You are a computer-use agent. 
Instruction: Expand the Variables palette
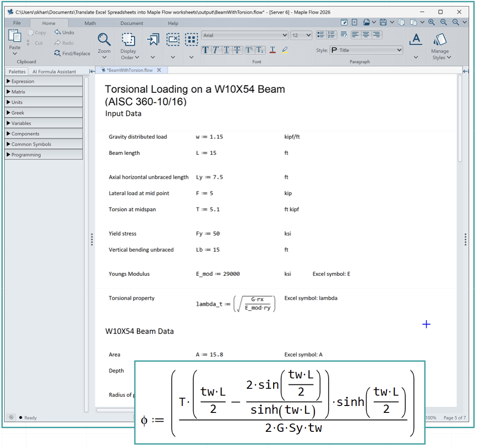pos(44,123)
